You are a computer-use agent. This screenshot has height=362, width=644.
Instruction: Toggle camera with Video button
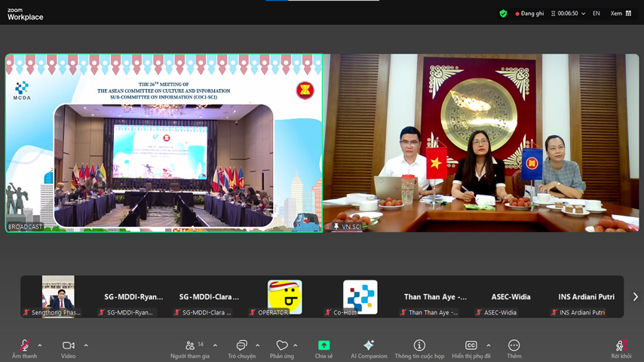click(68, 349)
